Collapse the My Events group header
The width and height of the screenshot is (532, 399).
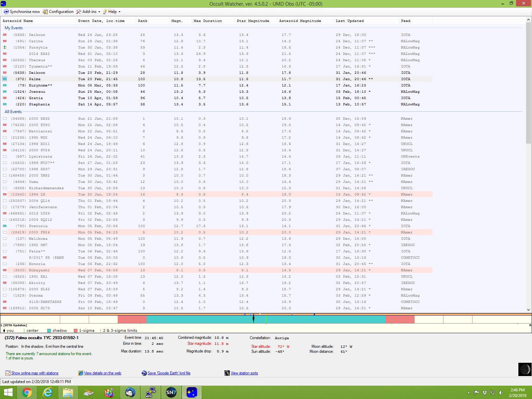click(14, 28)
